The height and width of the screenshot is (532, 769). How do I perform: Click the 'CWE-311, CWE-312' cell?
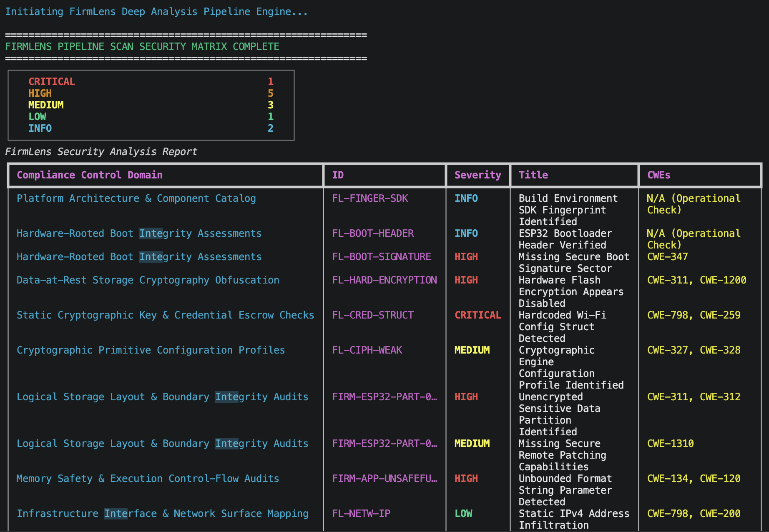(x=694, y=397)
